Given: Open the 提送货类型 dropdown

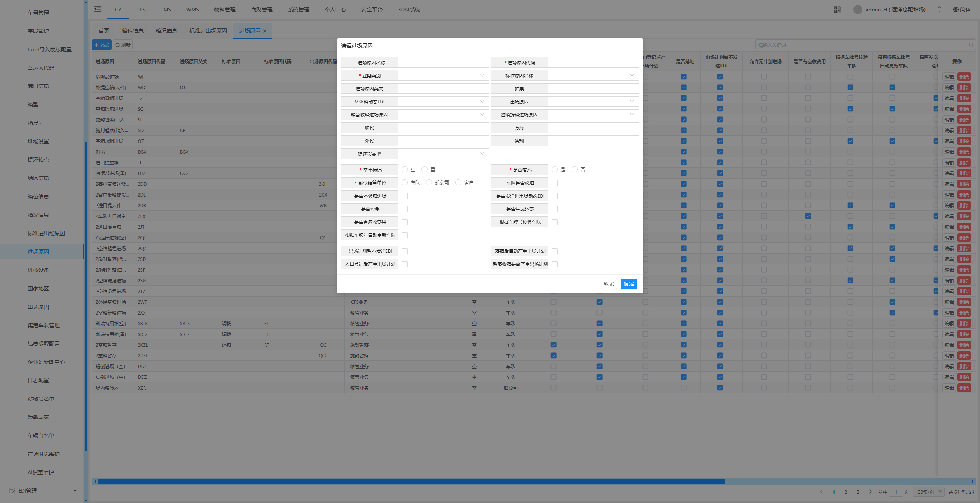Looking at the screenshot, I should point(443,154).
